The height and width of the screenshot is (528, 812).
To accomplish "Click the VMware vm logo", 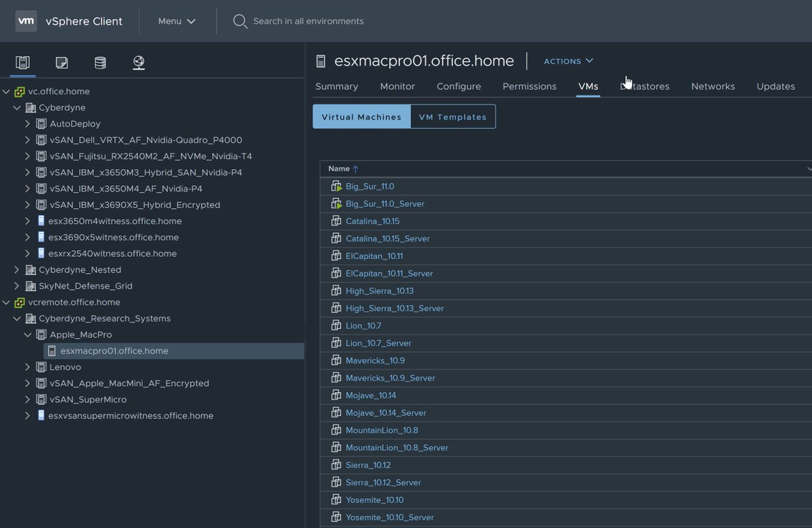I will (26, 21).
